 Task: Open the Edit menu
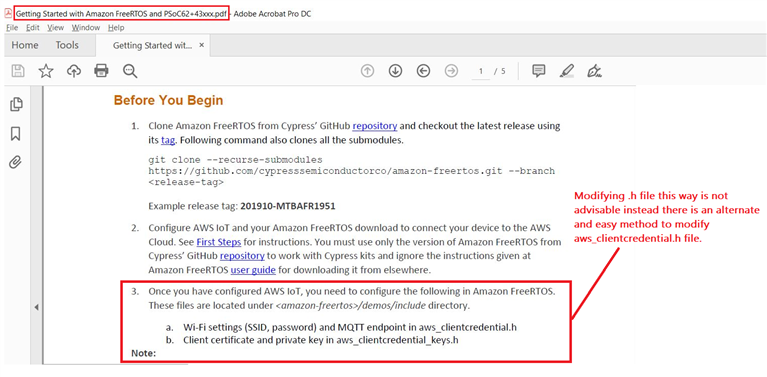33,28
